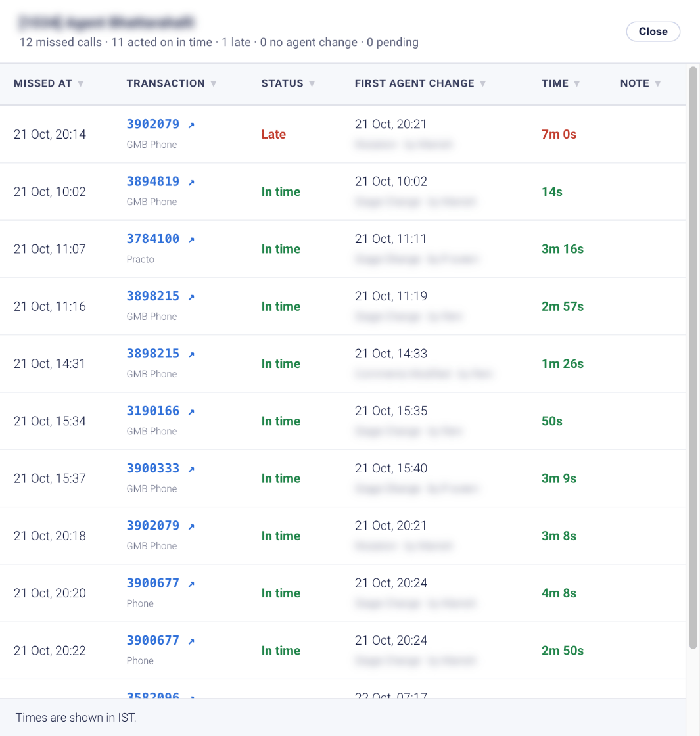Open the external arrow next to transaction 3900333
The image size is (700, 736).
[191, 469]
